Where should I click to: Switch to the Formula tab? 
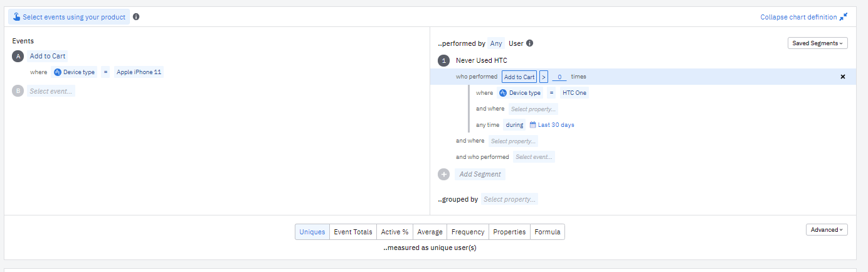click(x=548, y=232)
